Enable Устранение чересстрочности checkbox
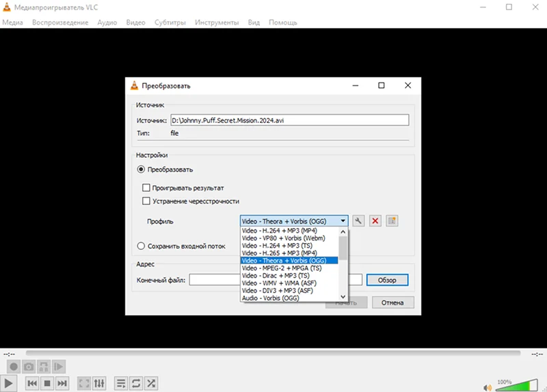The height and width of the screenshot is (392, 547). point(146,201)
